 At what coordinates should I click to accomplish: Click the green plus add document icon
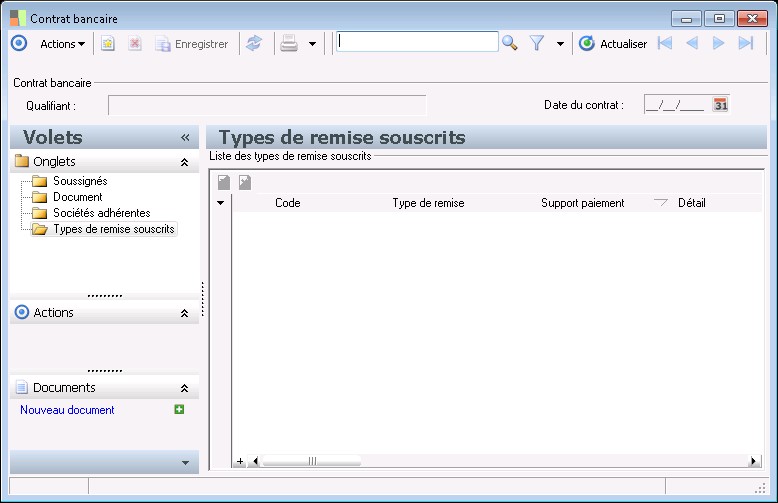coord(179,409)
